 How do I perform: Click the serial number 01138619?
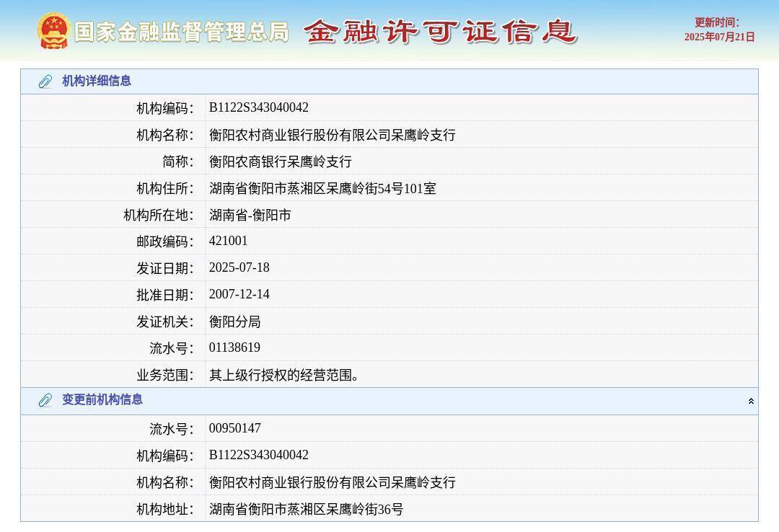click(x=234, y=347)
